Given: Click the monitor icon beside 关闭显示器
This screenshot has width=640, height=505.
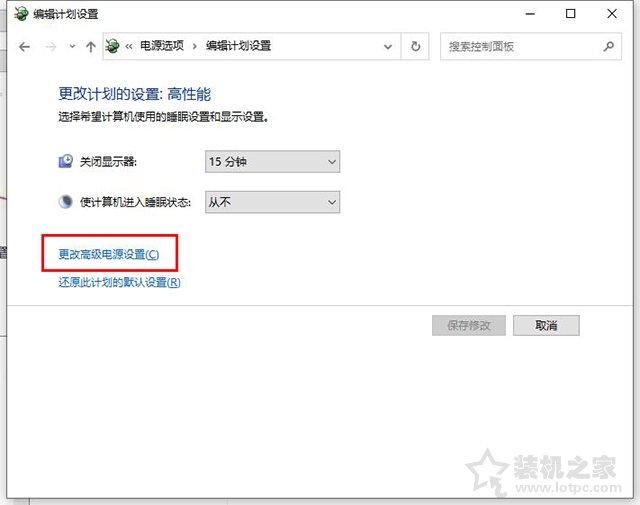Looking at the screenshot, I should [66, 162].
